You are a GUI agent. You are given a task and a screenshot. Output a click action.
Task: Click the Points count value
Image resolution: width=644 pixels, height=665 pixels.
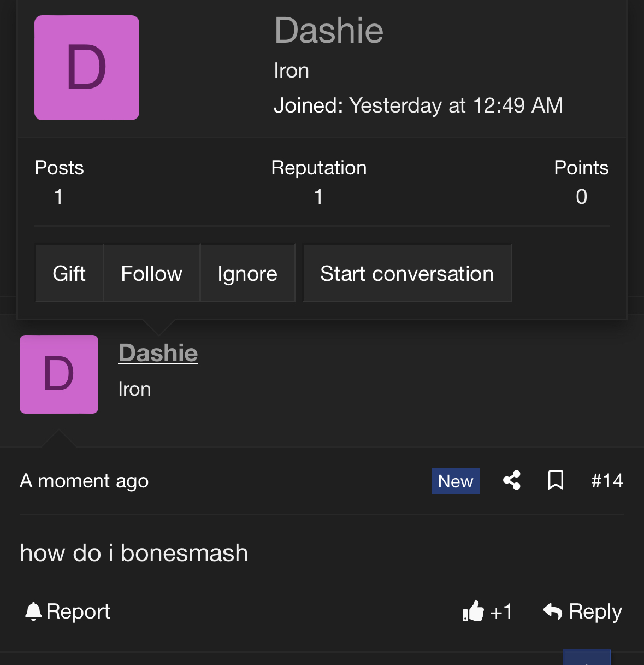[581, 197]
